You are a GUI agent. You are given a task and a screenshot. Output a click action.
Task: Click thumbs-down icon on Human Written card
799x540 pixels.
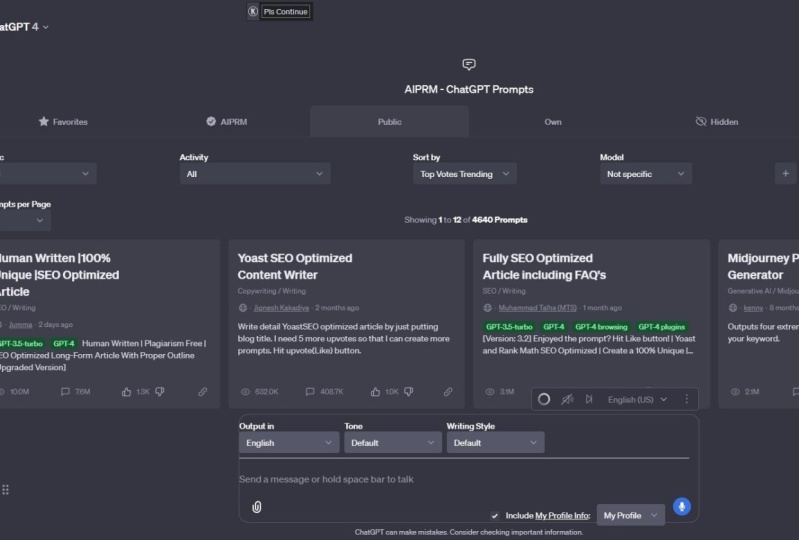[x=159, y=392]
